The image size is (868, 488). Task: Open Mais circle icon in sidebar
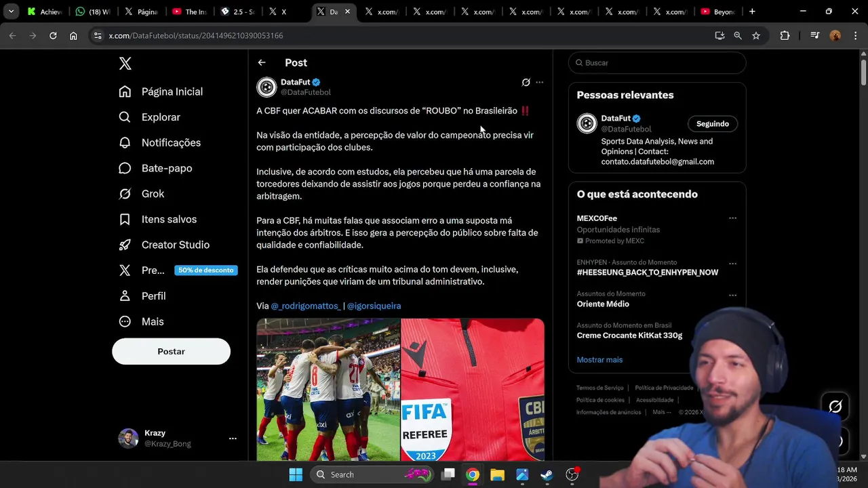click(125, 321)
